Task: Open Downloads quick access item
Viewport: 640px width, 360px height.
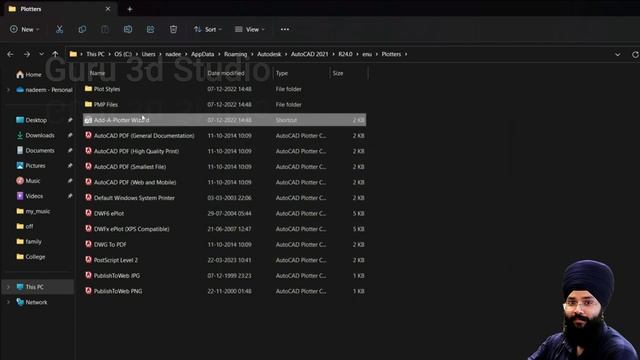Action: coord(36,135)
